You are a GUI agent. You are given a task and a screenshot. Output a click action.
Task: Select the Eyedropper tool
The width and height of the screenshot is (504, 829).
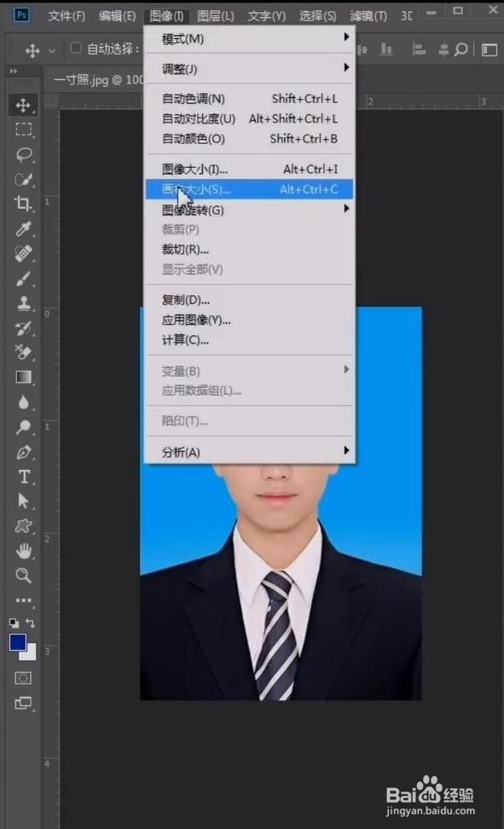pos(23,229)
